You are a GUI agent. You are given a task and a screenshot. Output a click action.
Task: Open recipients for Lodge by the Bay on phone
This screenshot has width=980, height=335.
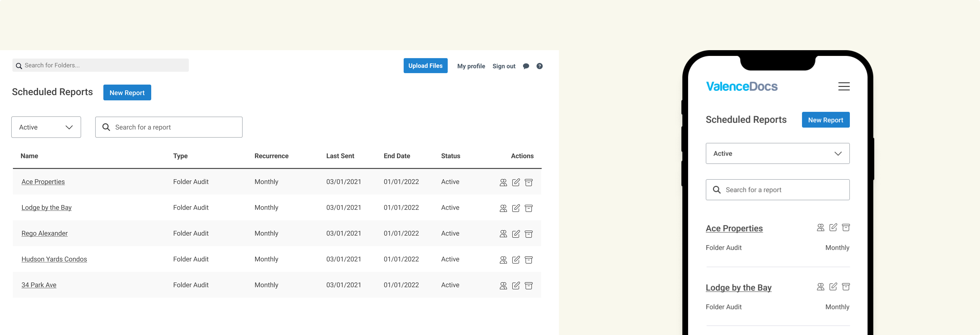tap(821, 287)
